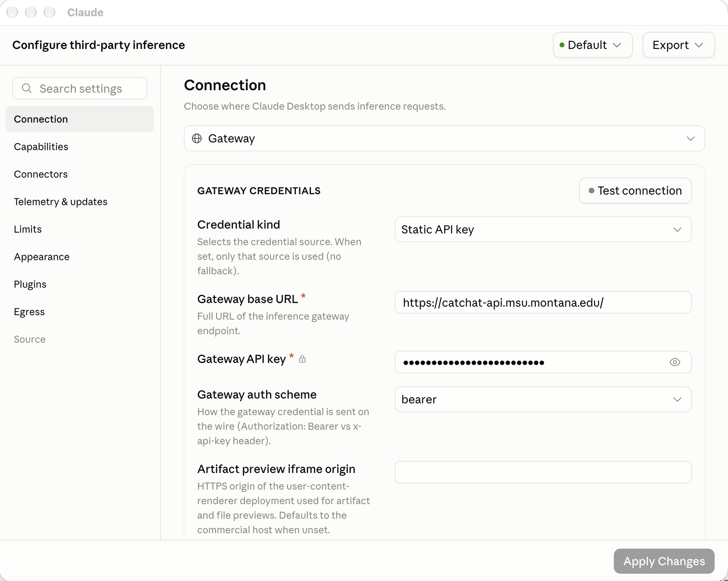This screenshot has height=581, width=728.
Task: Click the chevron in the bearer field
Action: (x=677, y=399)
